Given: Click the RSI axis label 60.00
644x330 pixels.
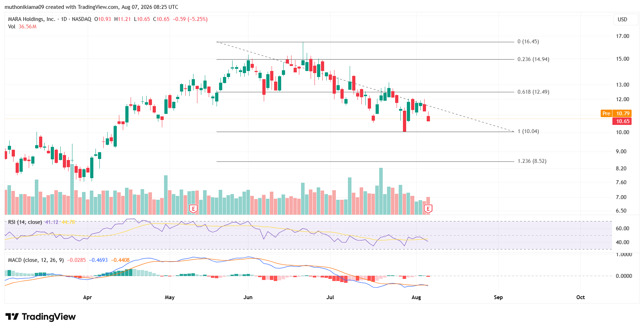Looking at the screenshot, I should pyautogui.click(x=622, y=229).
